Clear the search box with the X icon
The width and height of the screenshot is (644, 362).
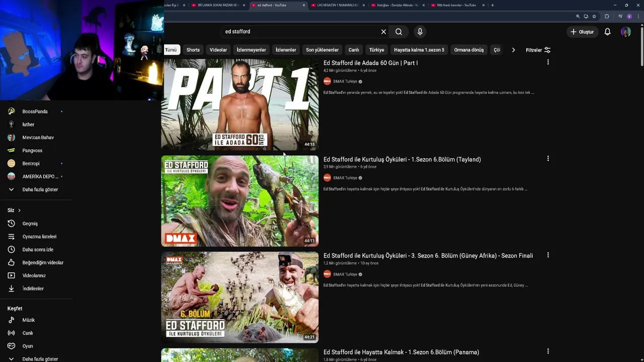coord(383,32)
